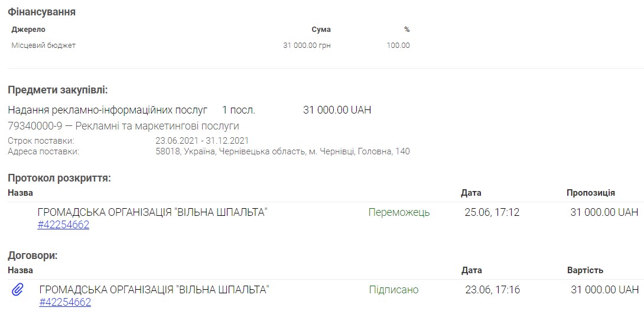
Task: Click the Джерело column header
Action: coord(28,30)
